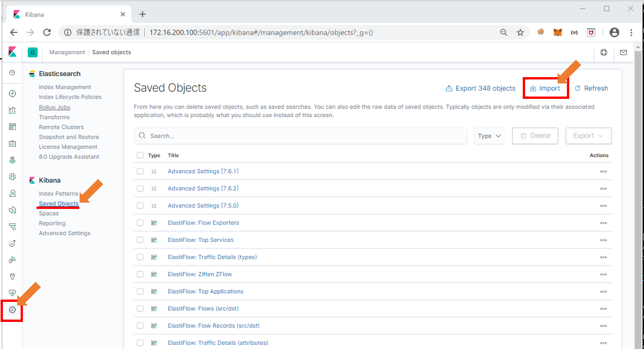Bookmark this page with the star icon
644x349 pixels.
tap(520, 32)
